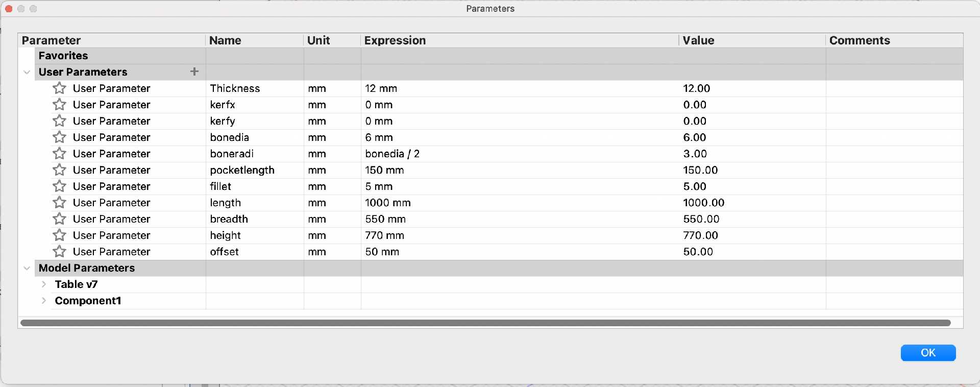Confirm with the OK button

tap(928, 353)
